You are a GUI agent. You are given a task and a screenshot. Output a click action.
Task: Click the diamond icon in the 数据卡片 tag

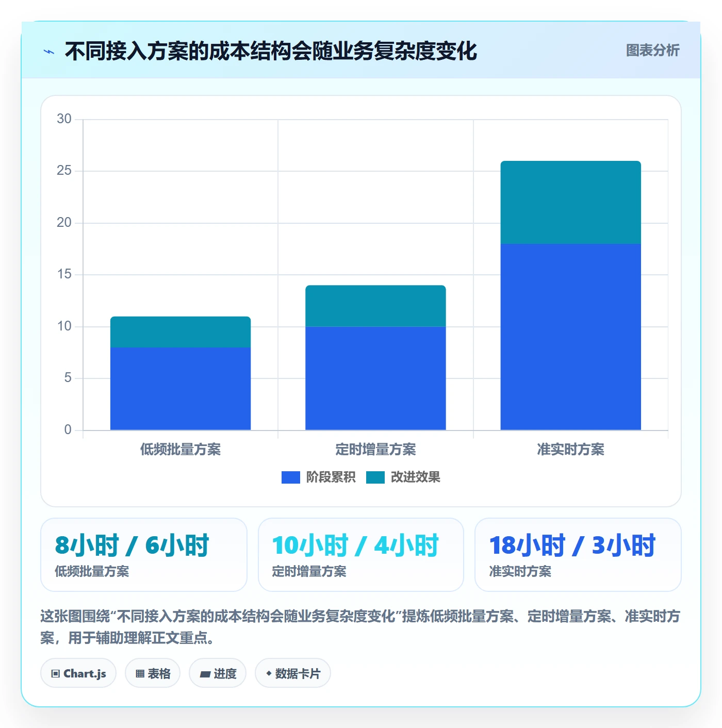(x=268, y=673)
